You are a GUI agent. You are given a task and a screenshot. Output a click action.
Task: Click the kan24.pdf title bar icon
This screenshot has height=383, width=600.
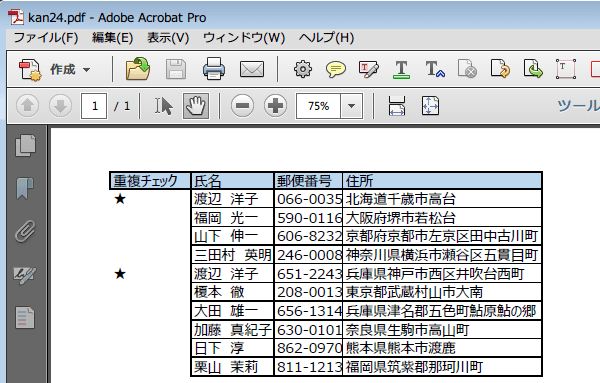[16, 18]
